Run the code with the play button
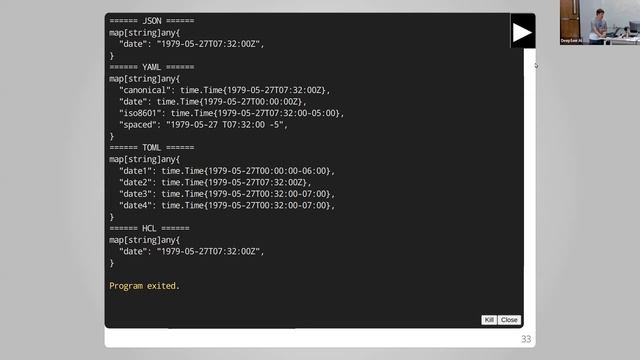640x360 pixels. [x=522, y=32]
